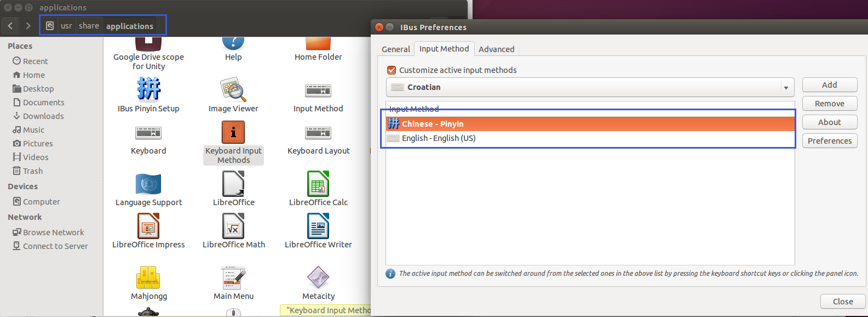Screen dimensions: 868x317
Task: Launch LibreOffice start center icon
Action: tap(233, 183)
